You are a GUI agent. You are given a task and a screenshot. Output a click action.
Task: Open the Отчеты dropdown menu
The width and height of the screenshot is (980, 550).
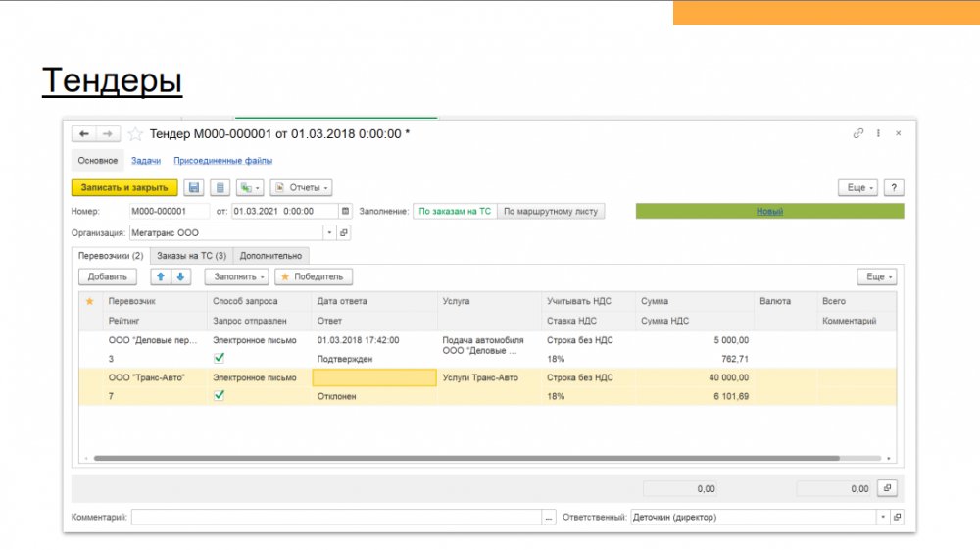pos(302,187)
